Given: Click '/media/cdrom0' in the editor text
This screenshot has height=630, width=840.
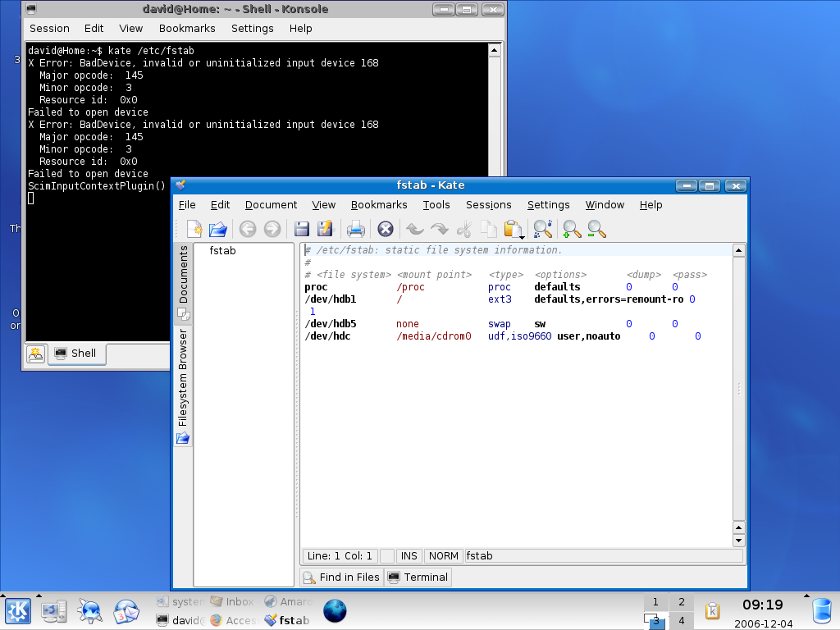Looking at the screenshot, I should click(x=433, y=336).
